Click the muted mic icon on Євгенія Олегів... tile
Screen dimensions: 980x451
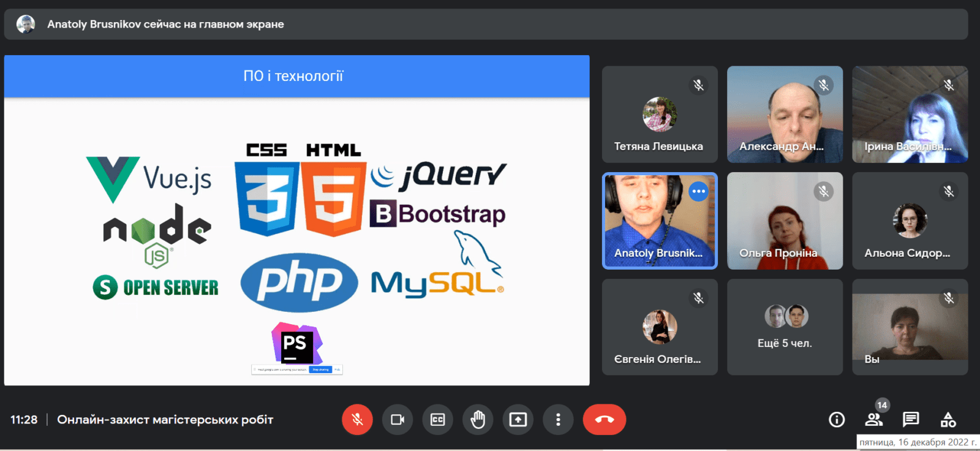pos(698,298)
